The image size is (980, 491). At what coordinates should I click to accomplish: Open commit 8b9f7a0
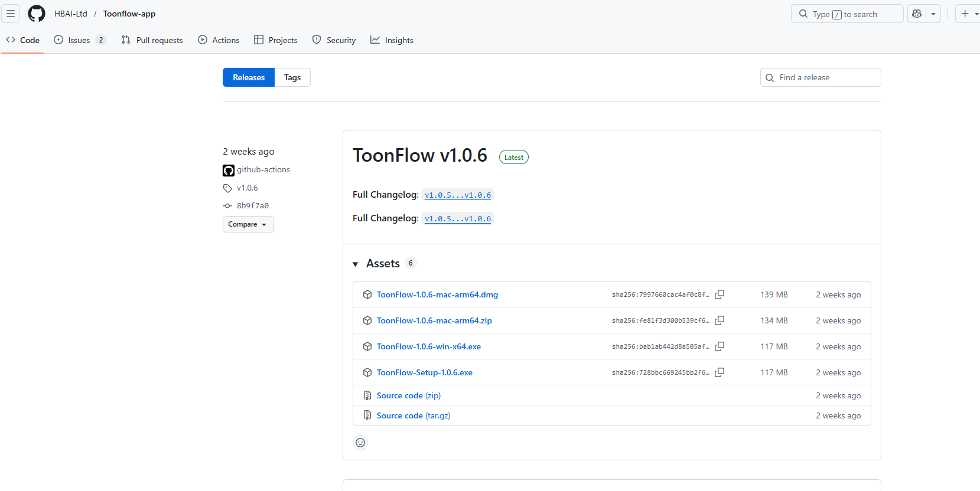click(252, 206)
